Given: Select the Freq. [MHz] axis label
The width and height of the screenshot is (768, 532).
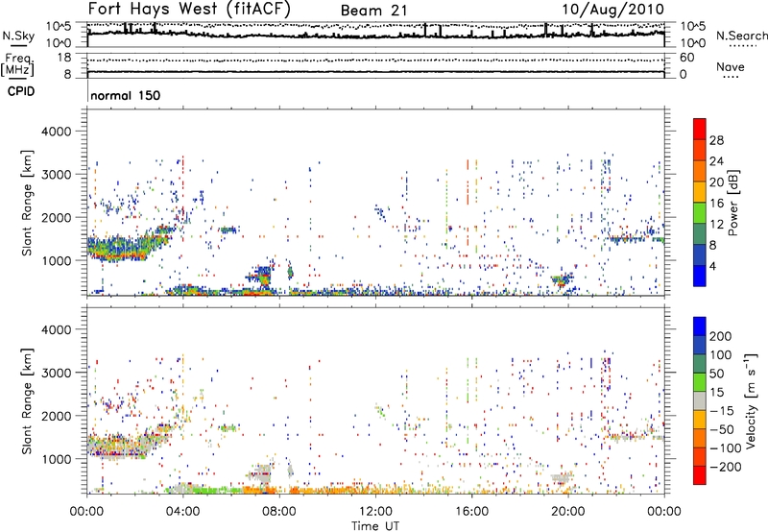Looking at the screenshot, I should point(18,65).
